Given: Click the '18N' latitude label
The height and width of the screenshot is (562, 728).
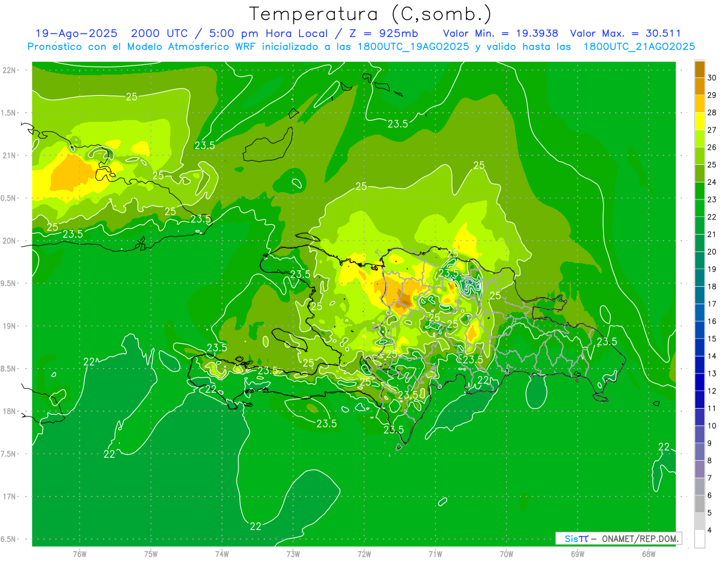Looking at the screenshot, I should (10, 411).
